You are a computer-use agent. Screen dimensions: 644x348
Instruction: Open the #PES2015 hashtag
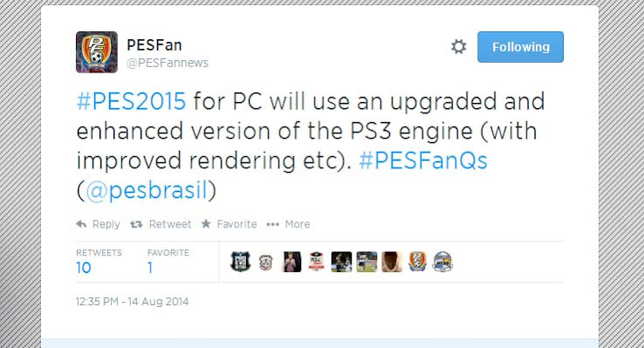[x=131, y=101]
